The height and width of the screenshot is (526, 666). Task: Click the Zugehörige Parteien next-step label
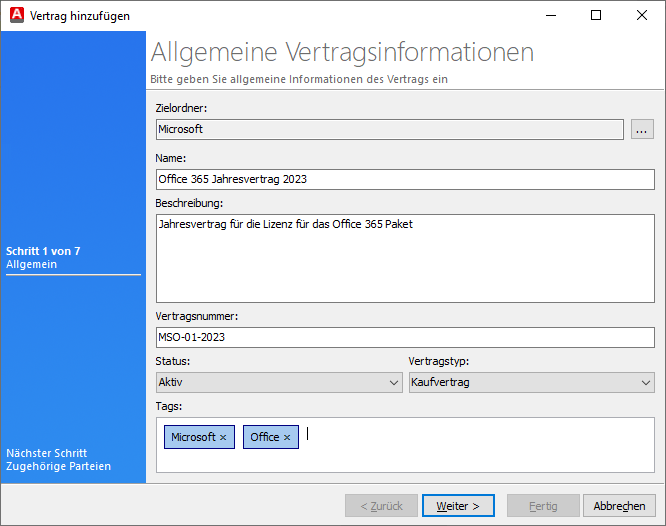point(58,466)
